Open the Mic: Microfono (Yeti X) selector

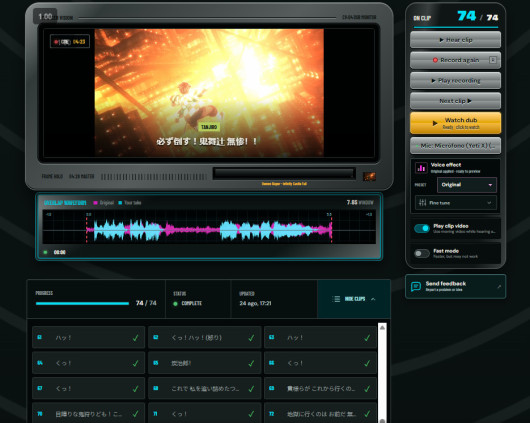[x=455, y=146]
